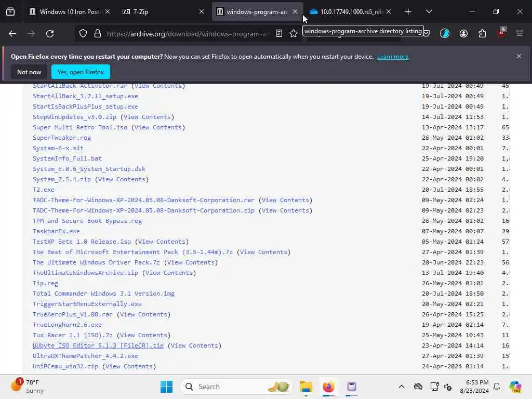Bookmark this page with star icon

[294, 33]
